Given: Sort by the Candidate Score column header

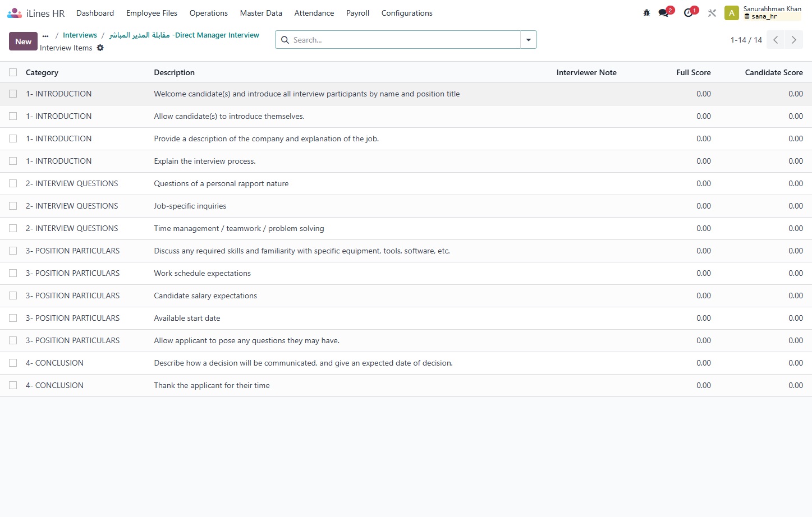Looking at the screenshot, I should click(x=774, y=72).
